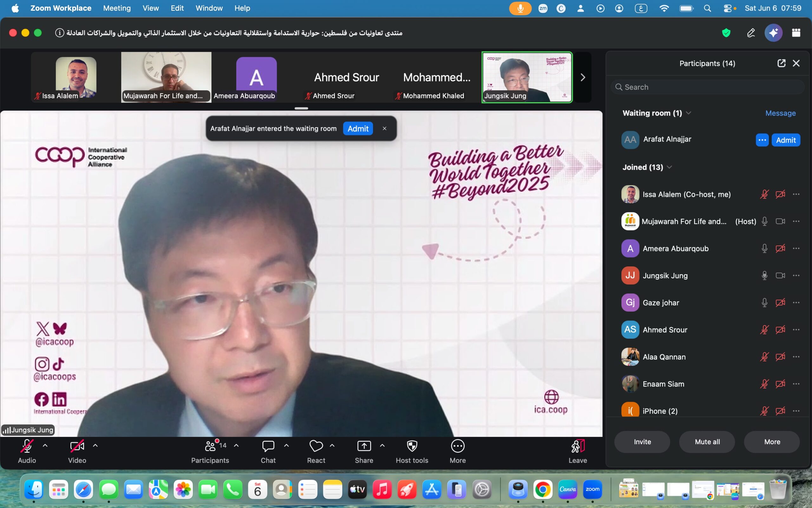This screenshot has height=508, width=812.
Task: Select the Jungsik Jung video thumbnail
Action: tap(527, 77)
